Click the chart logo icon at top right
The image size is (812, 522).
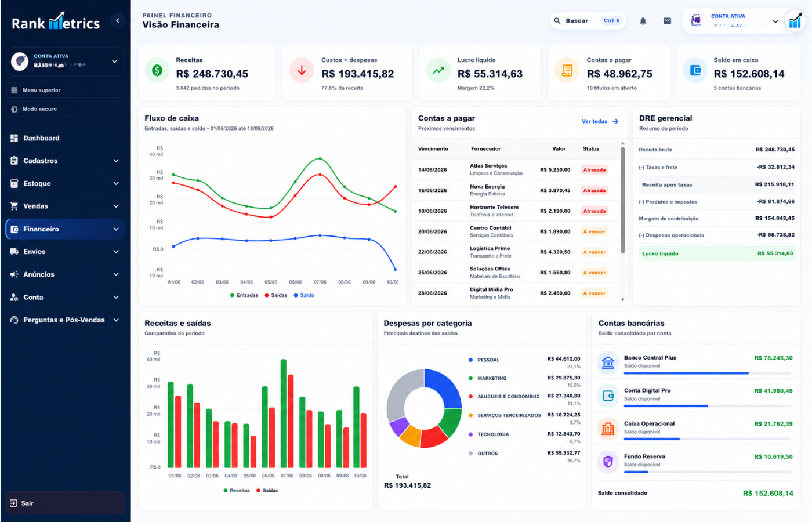click(795, 21)
